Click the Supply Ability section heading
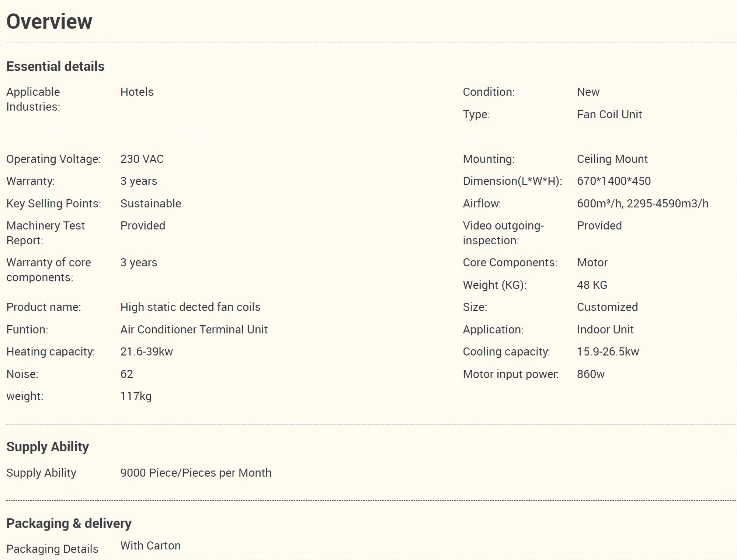Screen dimensions: 737x560 click(48, 447)
